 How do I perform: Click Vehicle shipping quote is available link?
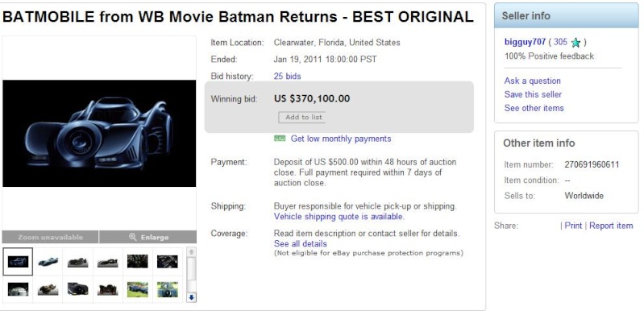coord(339,216)
